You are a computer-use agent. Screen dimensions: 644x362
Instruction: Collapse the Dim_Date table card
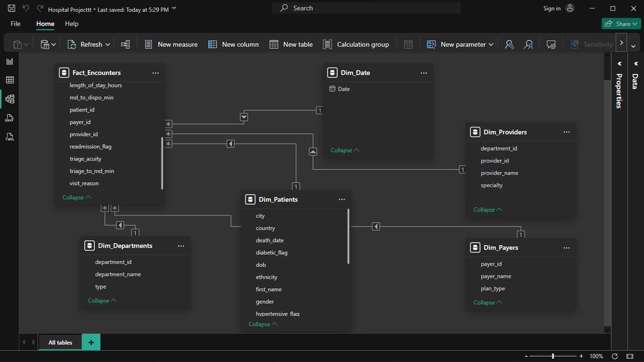pyautogui.click(x=345, y=150)
